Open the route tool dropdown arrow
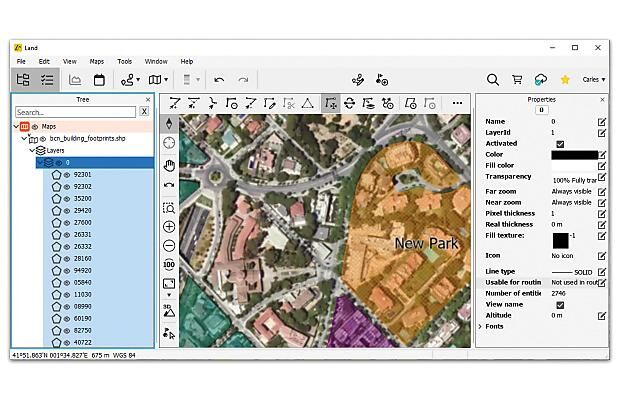Image resolution: width=620 pixels, height=406 pixels. (x=138, y=80)
